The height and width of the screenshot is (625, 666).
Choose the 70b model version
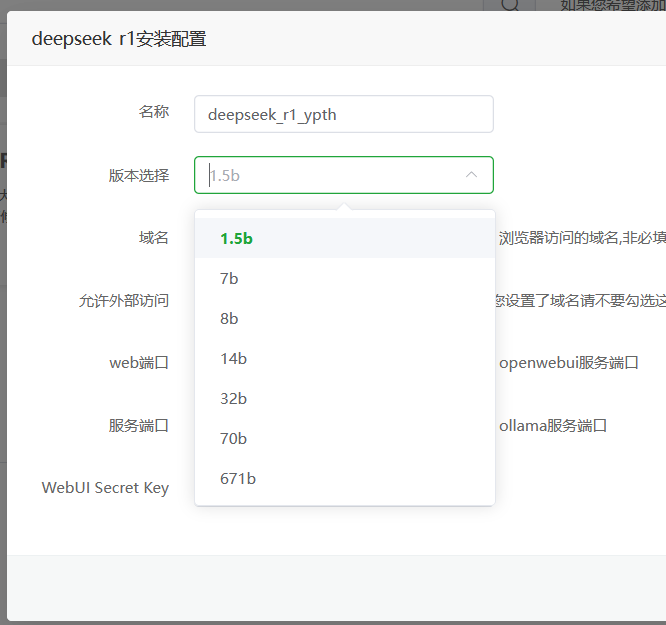[x=344, y=438]
